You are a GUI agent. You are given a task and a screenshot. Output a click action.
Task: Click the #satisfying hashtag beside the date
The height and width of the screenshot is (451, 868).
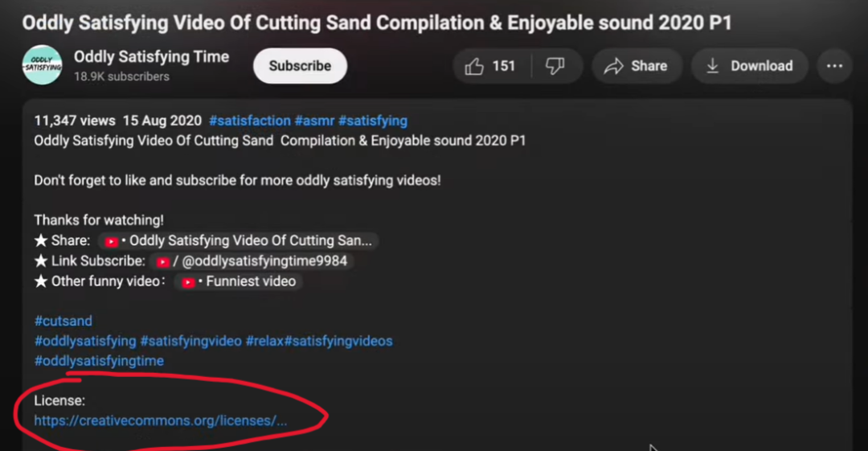point(372,121)
